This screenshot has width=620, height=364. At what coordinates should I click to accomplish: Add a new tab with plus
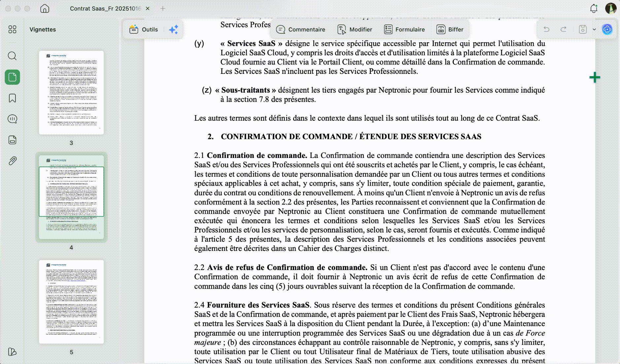tap(163, 9)
